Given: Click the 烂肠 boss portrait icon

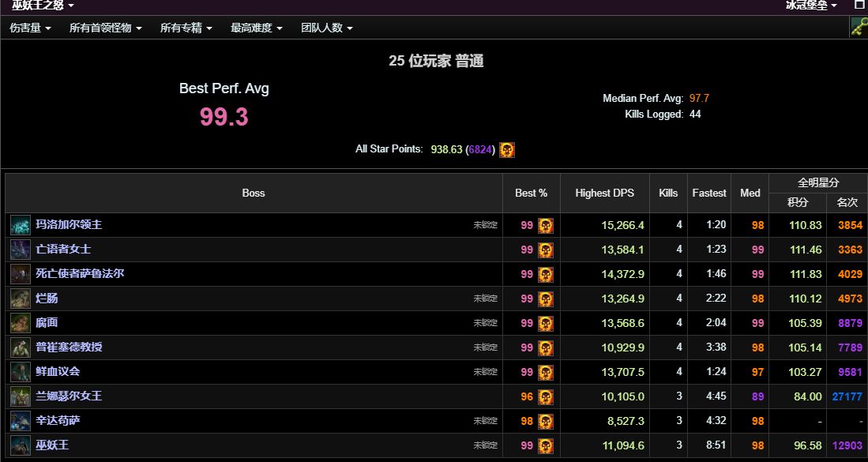Looking at the screenshot, I should [19, 299].
